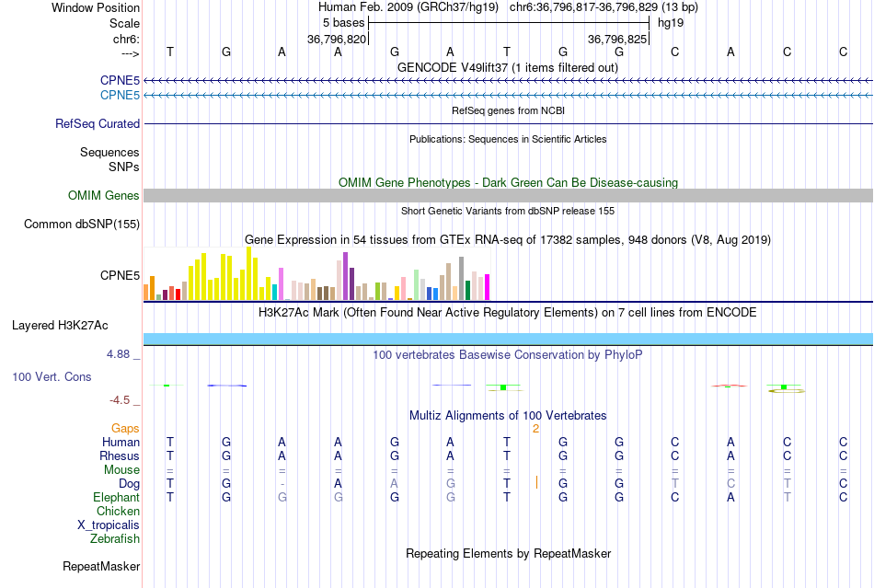Click the light blue H3K27Ac signal bar
The width and height of the screenshot is (874, 588).
point(508,339)
